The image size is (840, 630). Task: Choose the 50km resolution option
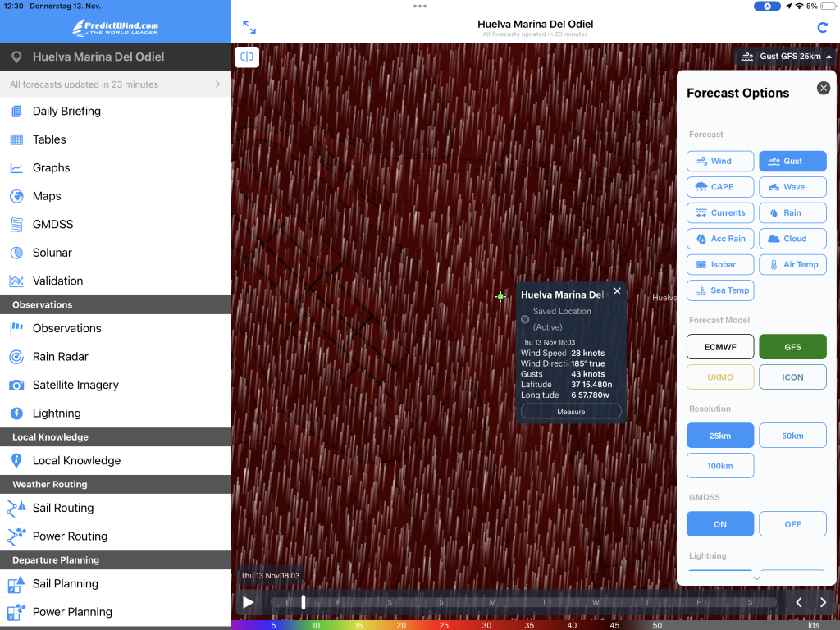[x=792, y=436]
